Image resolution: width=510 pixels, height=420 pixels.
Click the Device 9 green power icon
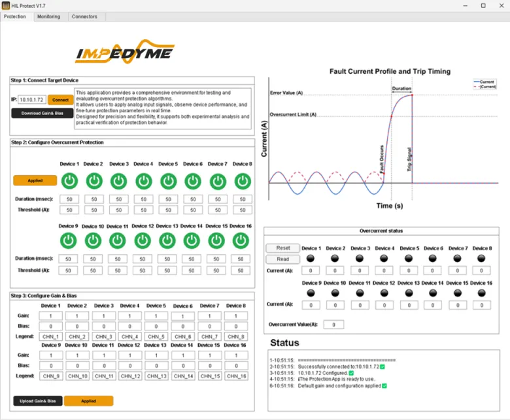point(69,240)
